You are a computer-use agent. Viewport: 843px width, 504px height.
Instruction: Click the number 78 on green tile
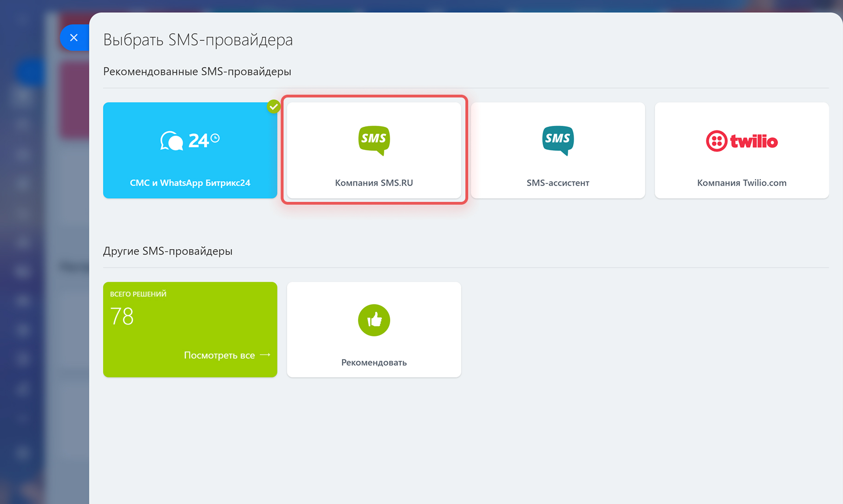tap(122, 317)
